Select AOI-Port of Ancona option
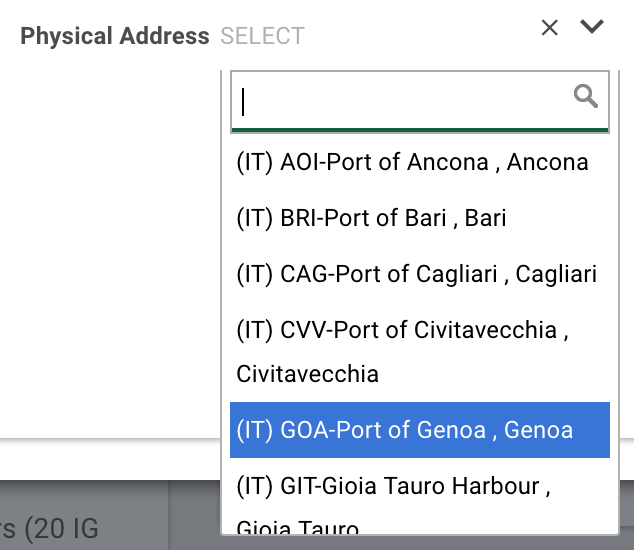 [x=412, y=162]
